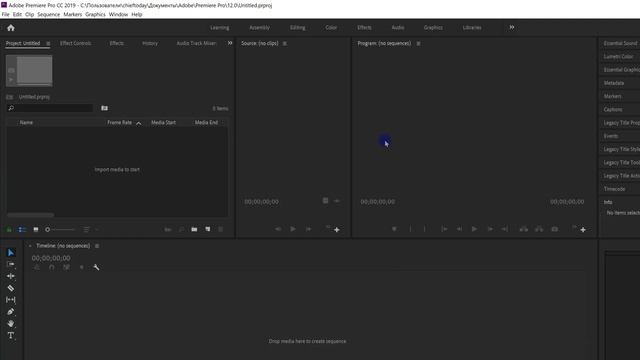Create a New Bin folder icon
The height and width of the screenshot is (360, 640).
point(194,230)
